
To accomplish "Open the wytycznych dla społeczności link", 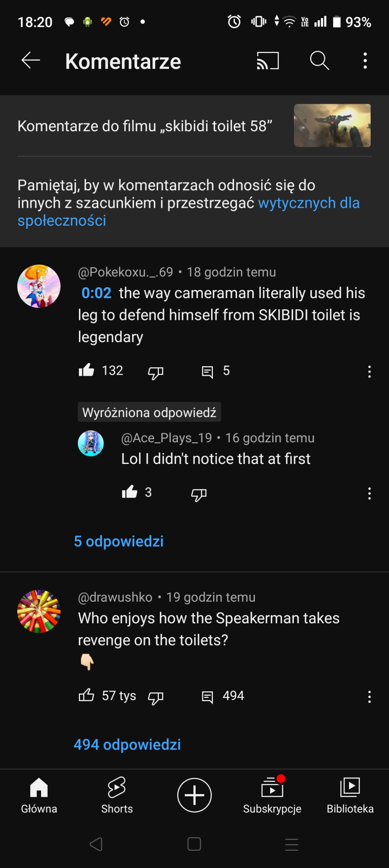I will (x=308, y=203).
